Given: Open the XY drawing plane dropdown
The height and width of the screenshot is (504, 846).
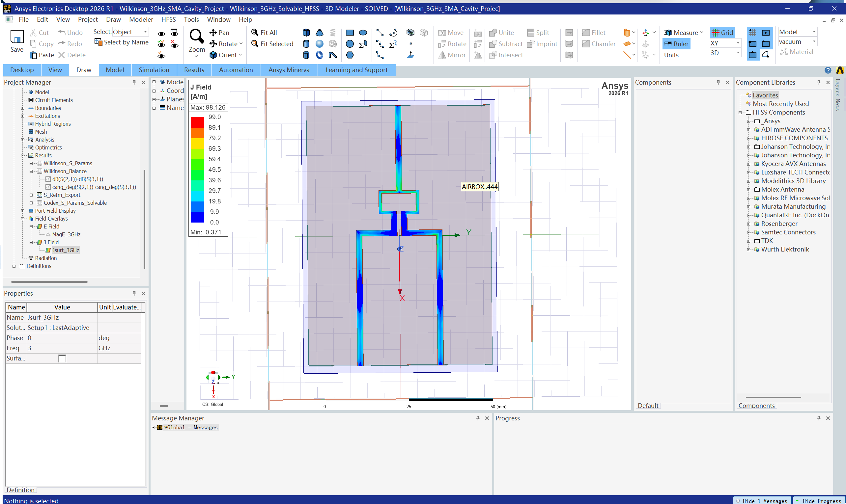Looking at the screenshot, I should [x=738, y=43].
